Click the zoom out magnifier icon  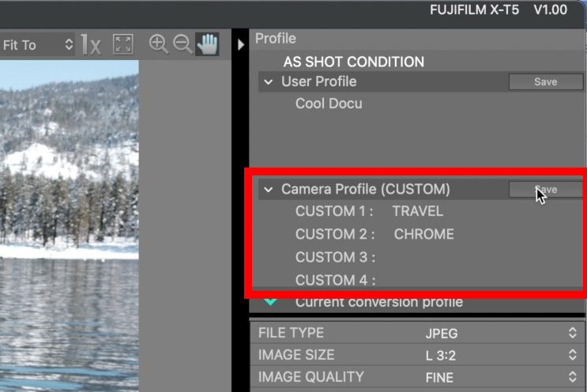coord(182,44)
